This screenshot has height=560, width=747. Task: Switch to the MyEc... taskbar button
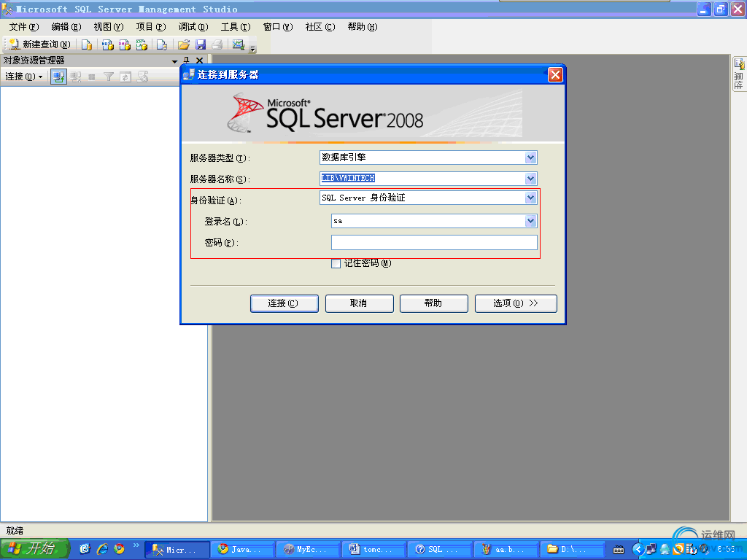(309, 550)
